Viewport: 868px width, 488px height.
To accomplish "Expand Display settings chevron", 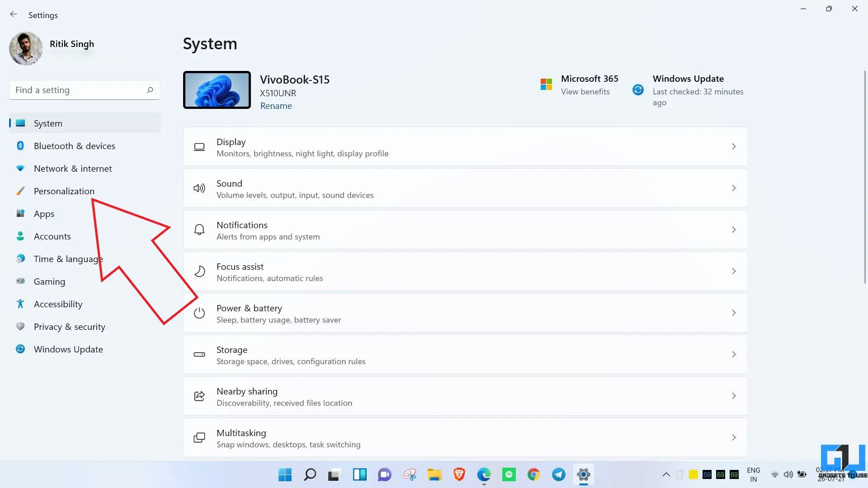I will [734, 146].
